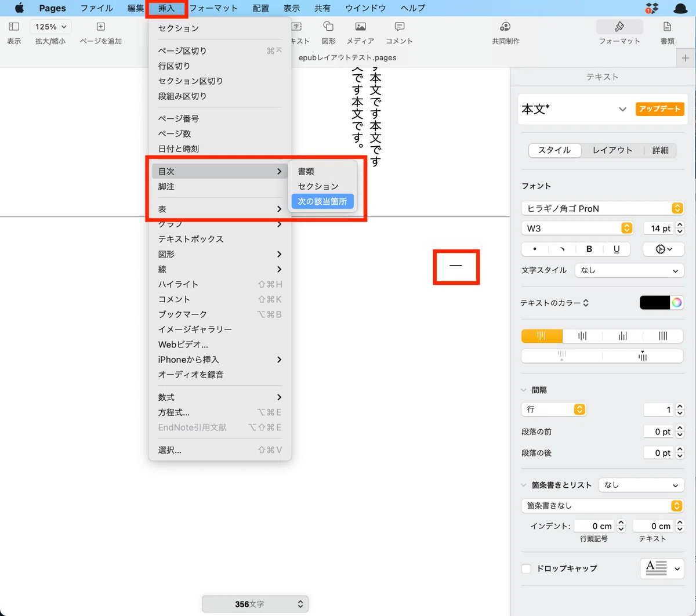Viewport: 696px width, 616px height.
Task: Open テキストのカラー fill type popup
Action: click(554, 303)
